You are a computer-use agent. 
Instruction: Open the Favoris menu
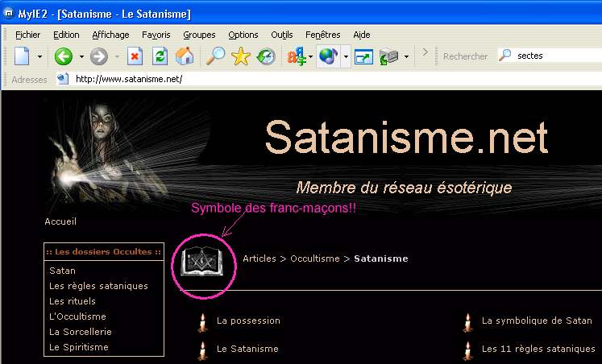[156, 35]
